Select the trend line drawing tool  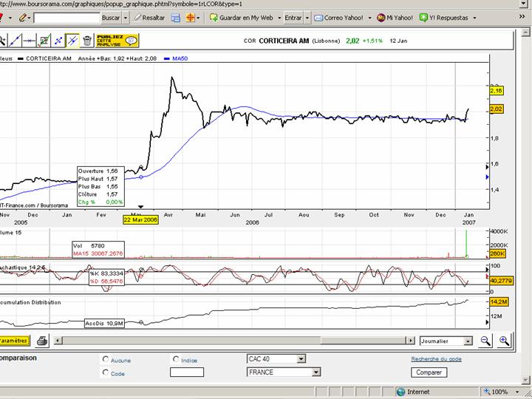(16, 40)
